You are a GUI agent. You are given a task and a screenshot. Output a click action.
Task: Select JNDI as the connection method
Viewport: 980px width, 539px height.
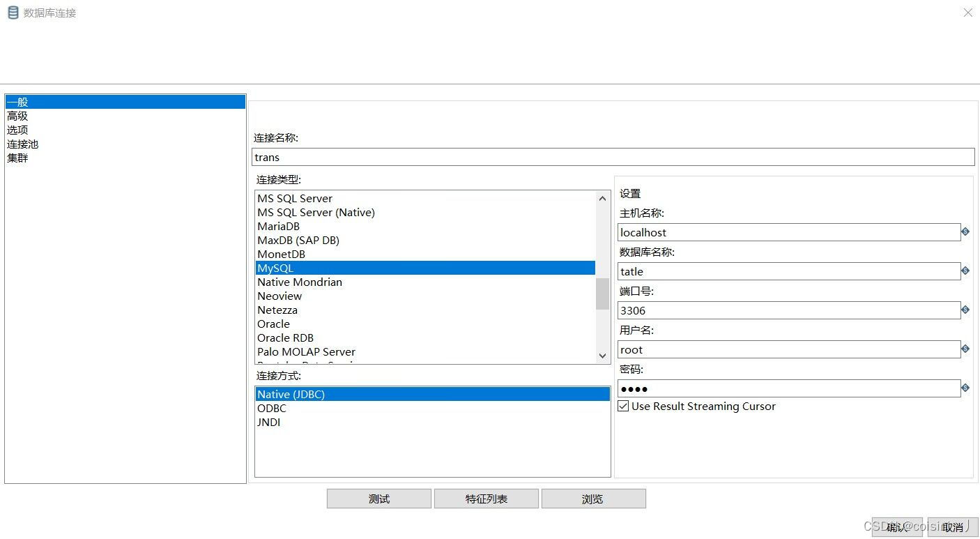point(268,422)
